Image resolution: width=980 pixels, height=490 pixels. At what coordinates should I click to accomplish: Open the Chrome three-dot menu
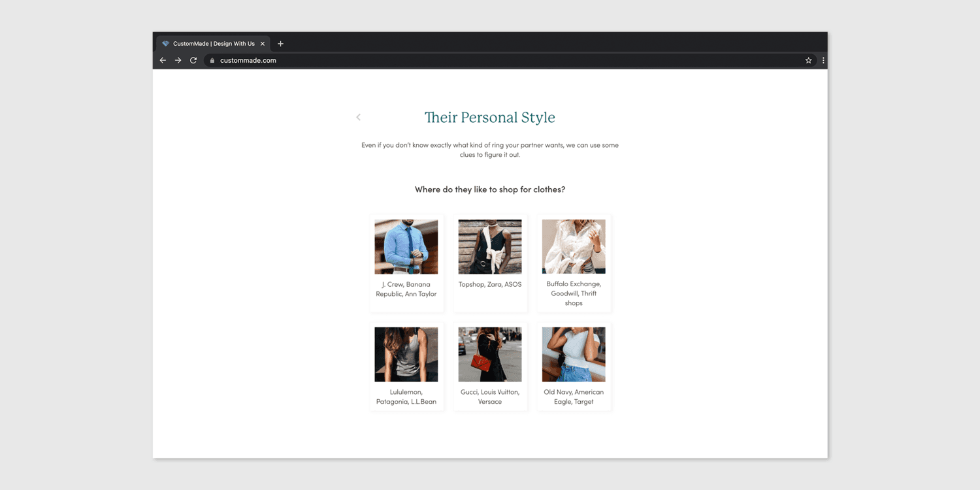tap(823, 60)
